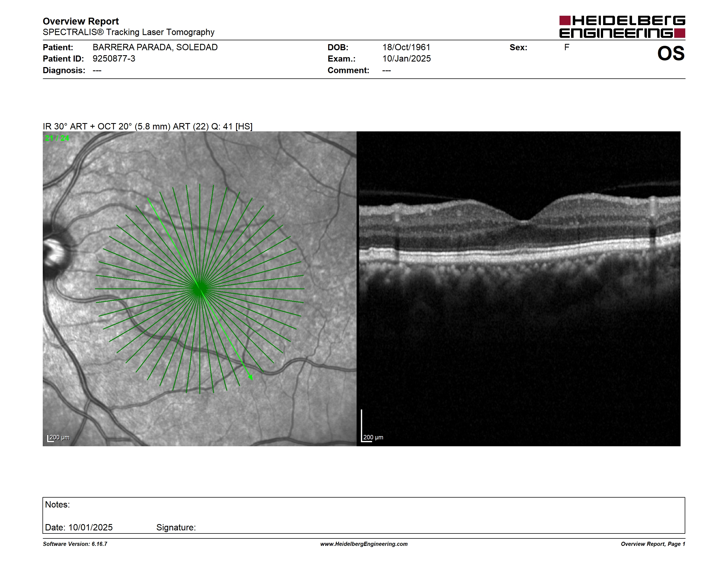Select the sex value 'F'
Viewport: 728px width, 563px height.
tap(567, 47)
